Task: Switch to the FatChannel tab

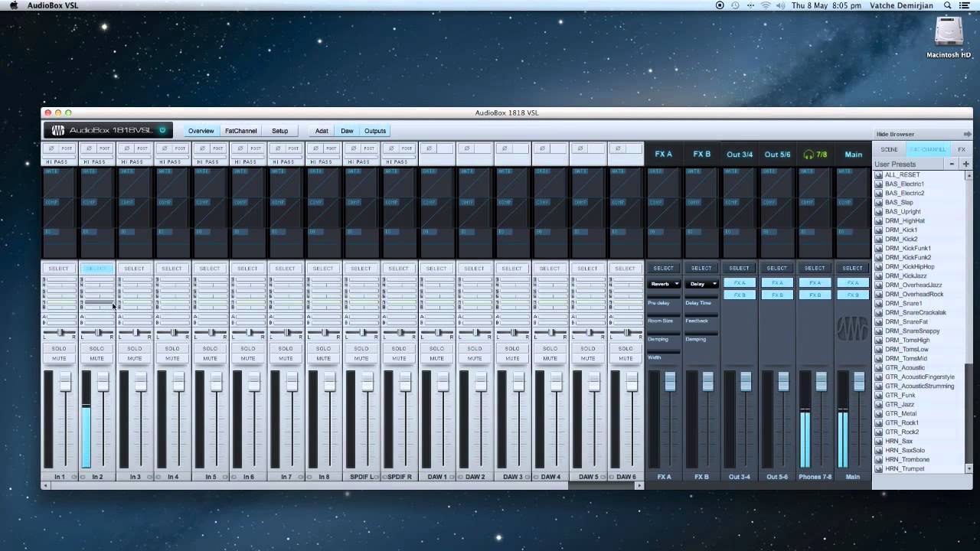Action: 241,131
